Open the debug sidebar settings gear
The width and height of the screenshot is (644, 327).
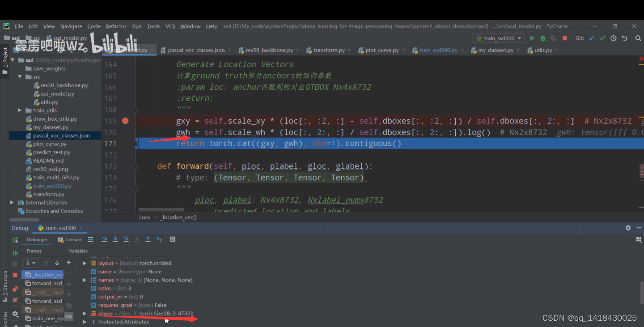(15, 314)
